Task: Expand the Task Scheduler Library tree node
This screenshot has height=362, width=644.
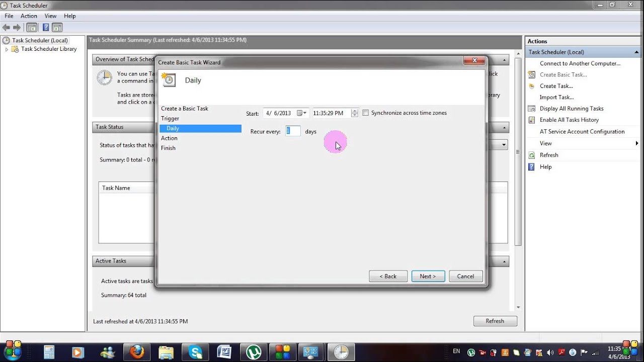Action: 7,49
